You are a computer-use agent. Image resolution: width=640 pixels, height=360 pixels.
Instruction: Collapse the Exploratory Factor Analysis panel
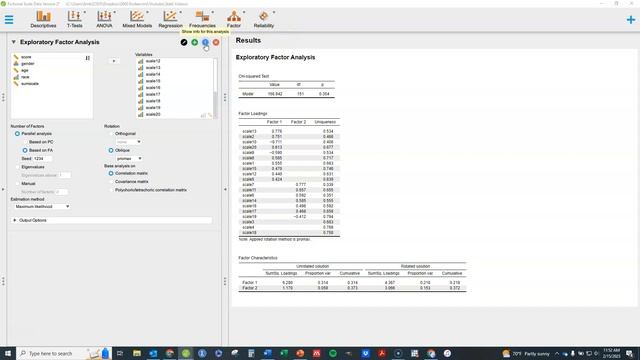pos(13,42)
